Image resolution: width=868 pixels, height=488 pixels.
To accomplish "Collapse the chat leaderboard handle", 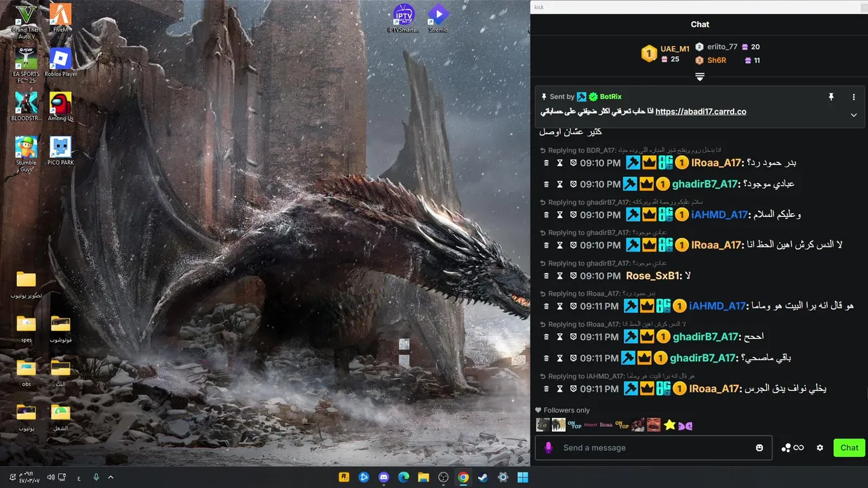I will (700, 77).
